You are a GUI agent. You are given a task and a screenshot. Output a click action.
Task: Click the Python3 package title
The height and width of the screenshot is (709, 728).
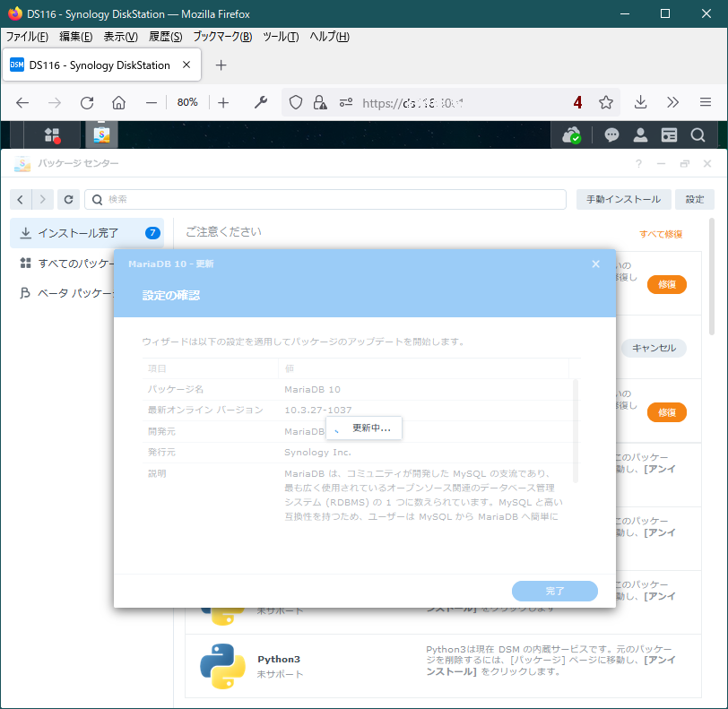pyautogui.click(x=279, y=660)
